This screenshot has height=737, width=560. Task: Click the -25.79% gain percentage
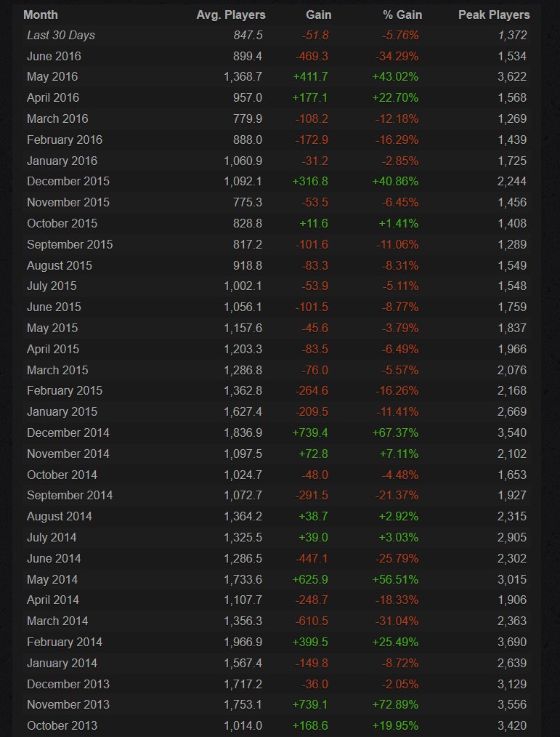click(397, 558)
